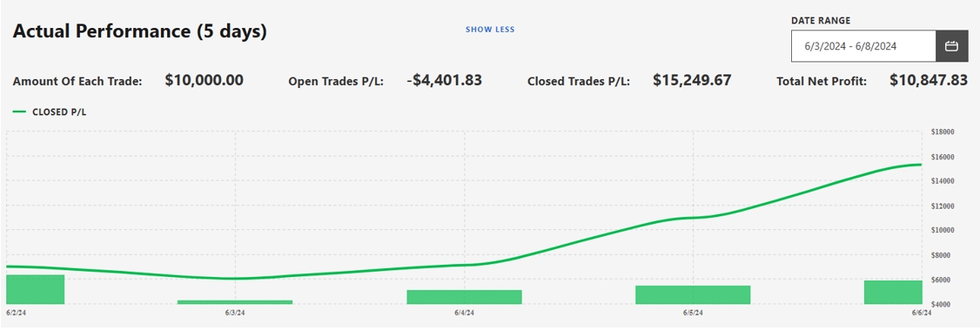
Task: Click the Actual Performance (5 days) heading
Action: [140, 31]
